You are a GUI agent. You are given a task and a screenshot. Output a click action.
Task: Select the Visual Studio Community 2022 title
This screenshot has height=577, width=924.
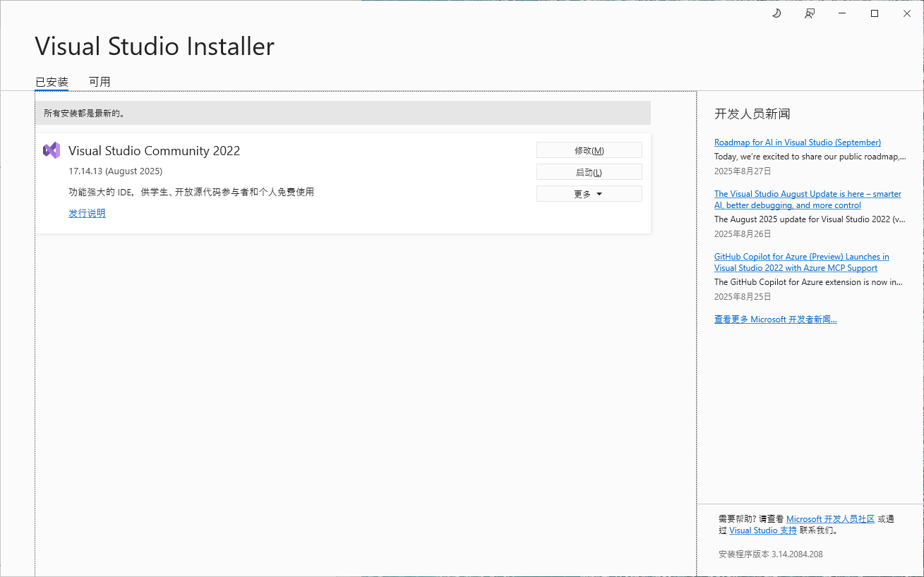tap(154, 151)
